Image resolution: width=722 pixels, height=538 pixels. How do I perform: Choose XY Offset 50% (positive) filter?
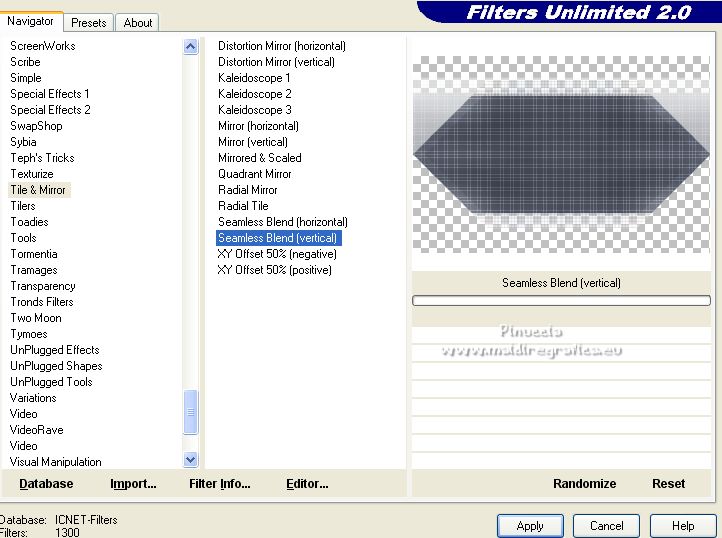[274, 270]
